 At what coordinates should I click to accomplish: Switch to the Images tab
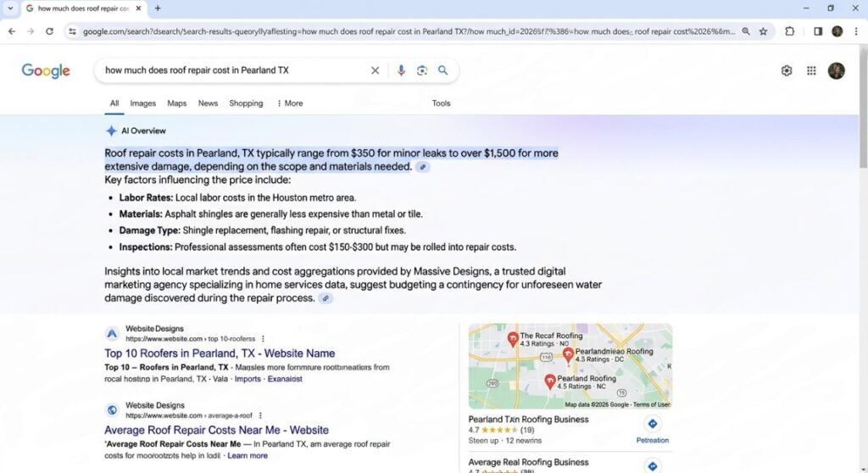(142, 103)
